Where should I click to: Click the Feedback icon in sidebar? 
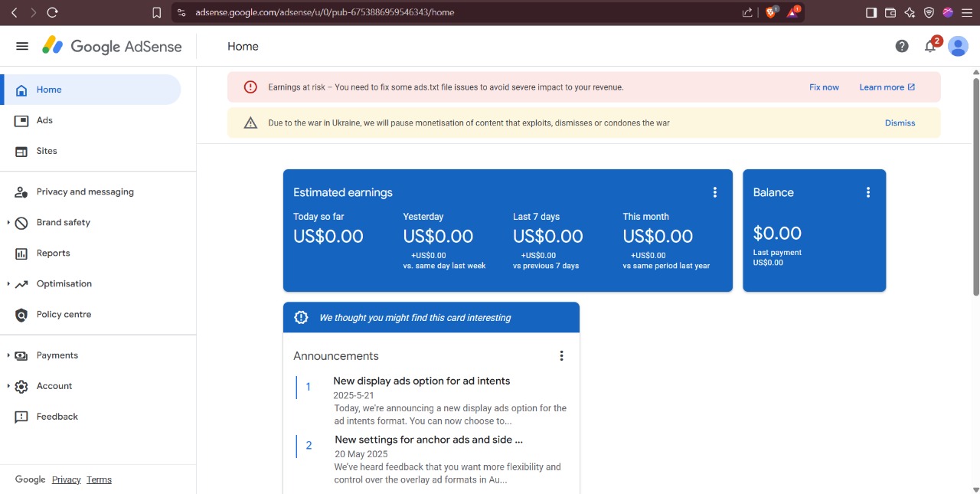(21, 417)
